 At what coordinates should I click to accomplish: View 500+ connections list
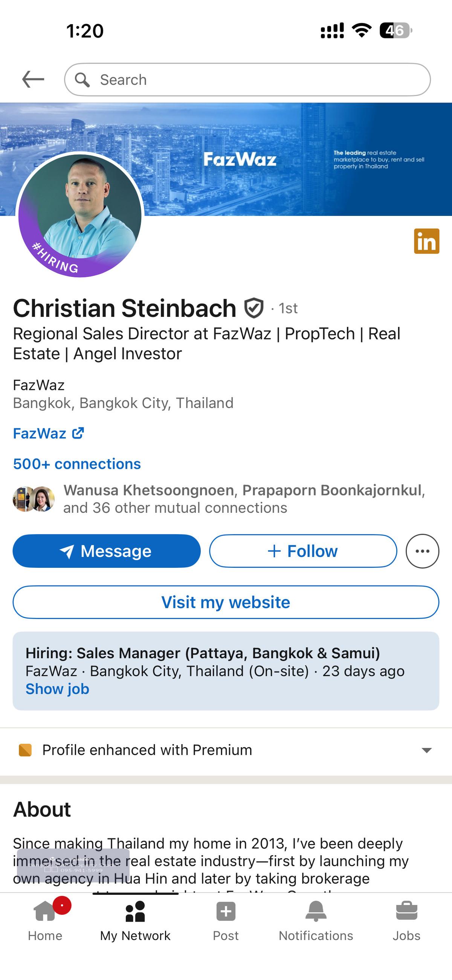pos(77,464)
